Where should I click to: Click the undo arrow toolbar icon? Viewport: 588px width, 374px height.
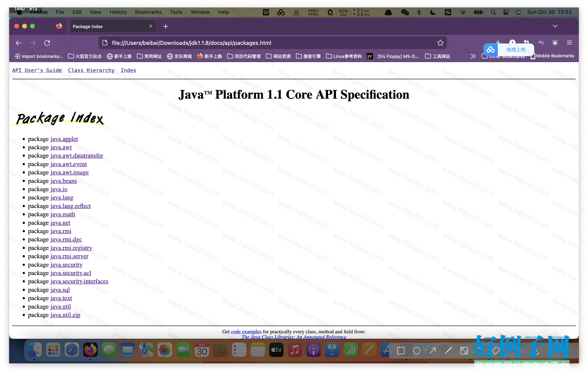click(x=541, y=43)
